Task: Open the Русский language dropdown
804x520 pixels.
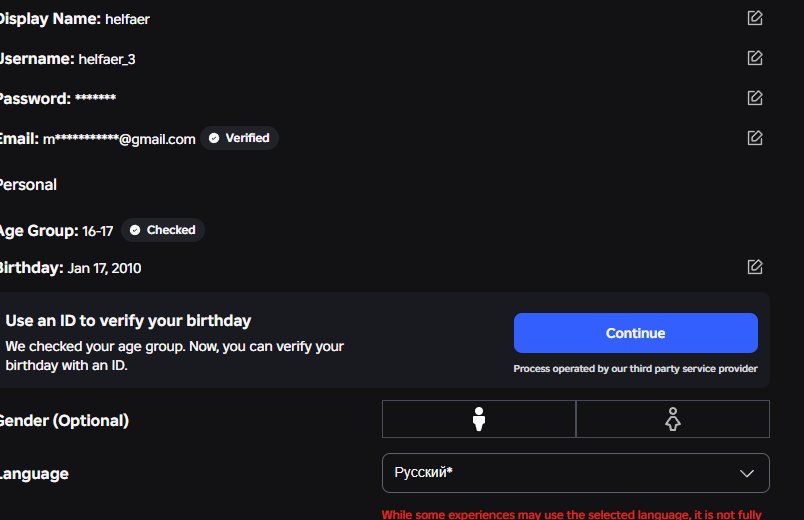Action: coord(576,473)
